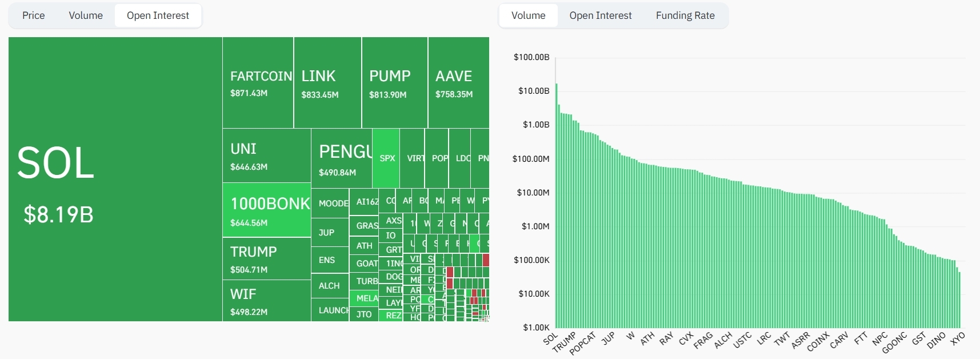
Task: Select the FARTCOIN treemap tile
Action: (258, 83)
